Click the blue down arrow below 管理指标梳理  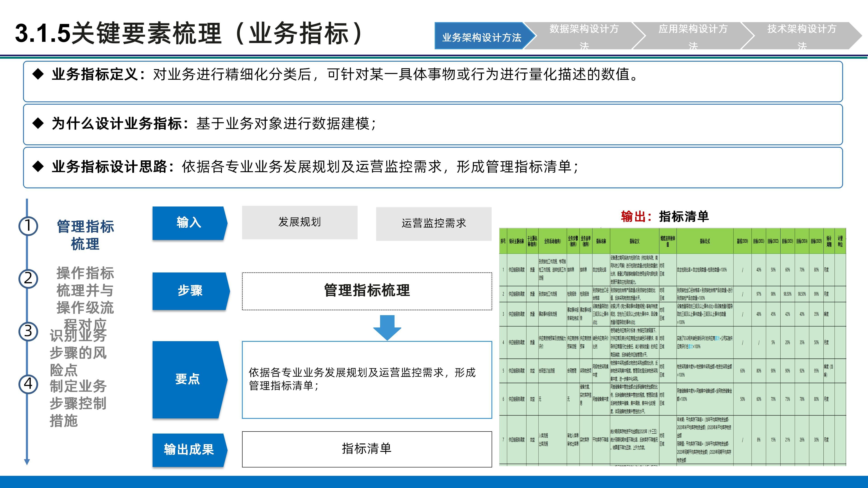[x=387, y=327]
